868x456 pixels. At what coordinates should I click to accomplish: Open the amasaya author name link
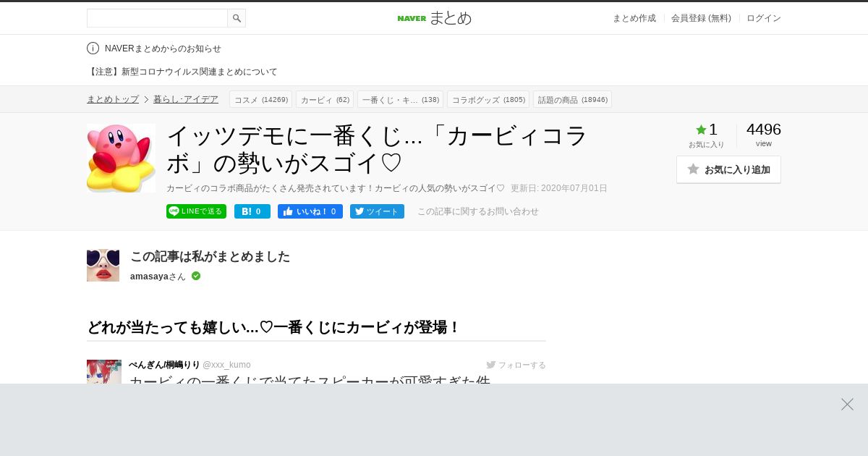[149, 276]
